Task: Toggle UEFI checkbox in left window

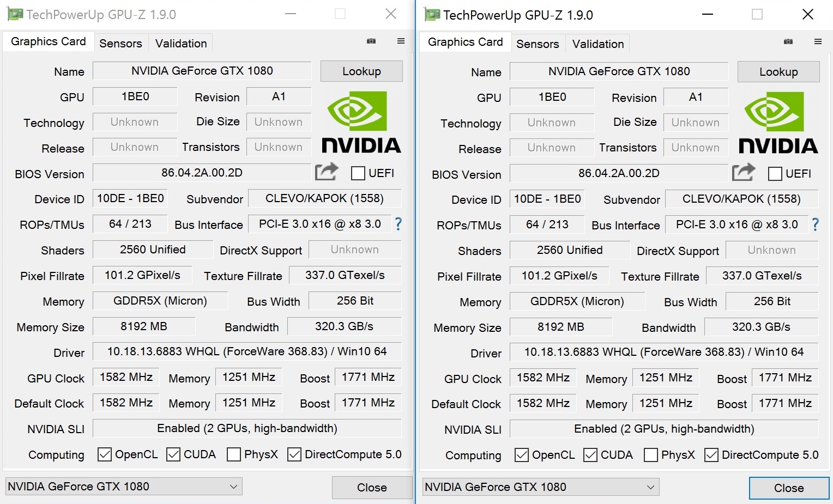Action: 358,173
